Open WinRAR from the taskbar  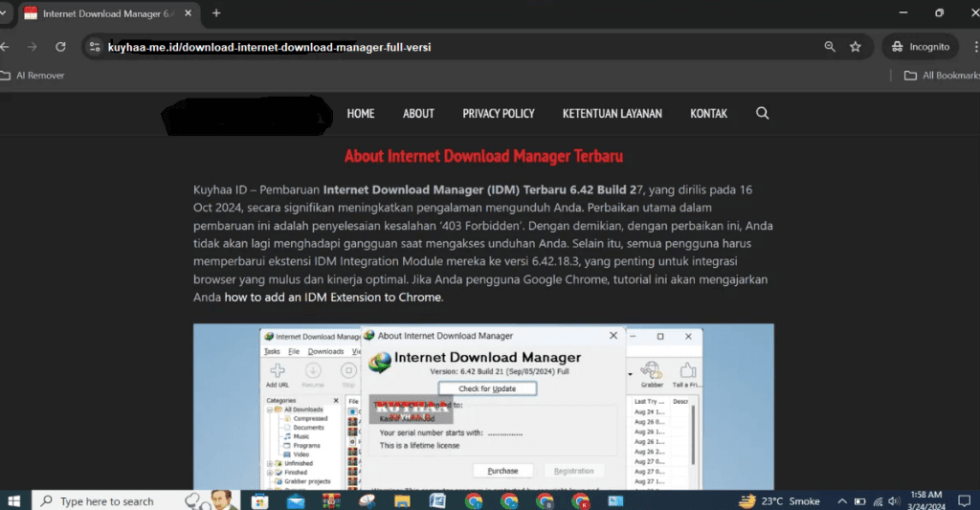pos(331,500)
